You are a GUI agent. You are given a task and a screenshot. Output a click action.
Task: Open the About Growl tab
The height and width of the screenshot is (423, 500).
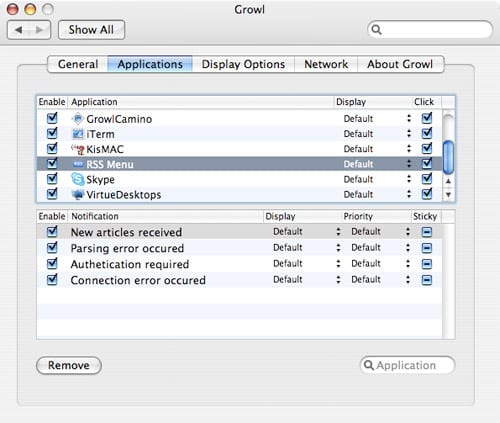[400, 64]
